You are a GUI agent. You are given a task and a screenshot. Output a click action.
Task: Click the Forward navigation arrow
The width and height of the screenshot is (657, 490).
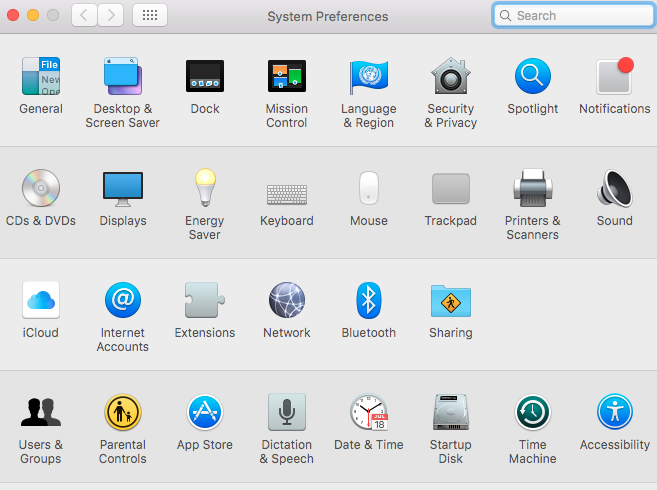click(111, 16)
